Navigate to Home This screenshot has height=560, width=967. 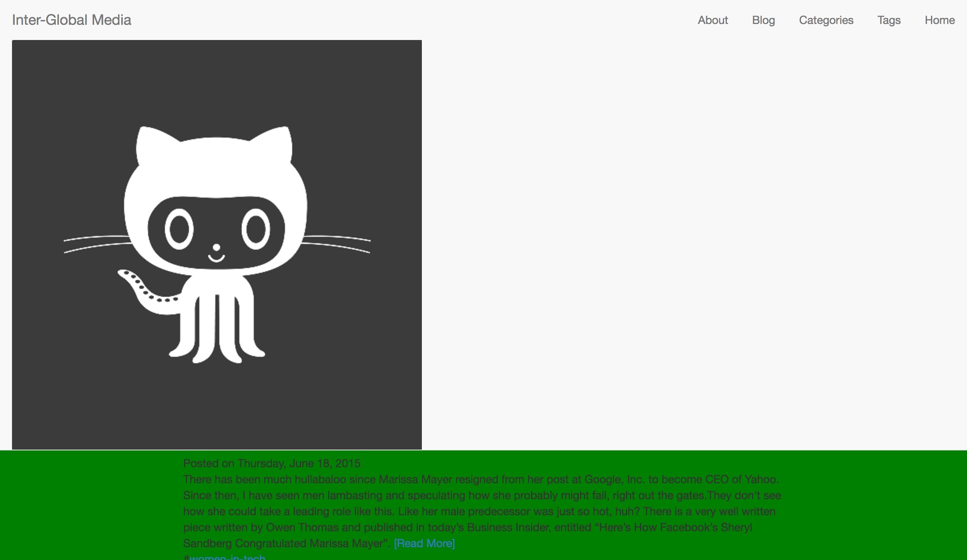[939, 20]
